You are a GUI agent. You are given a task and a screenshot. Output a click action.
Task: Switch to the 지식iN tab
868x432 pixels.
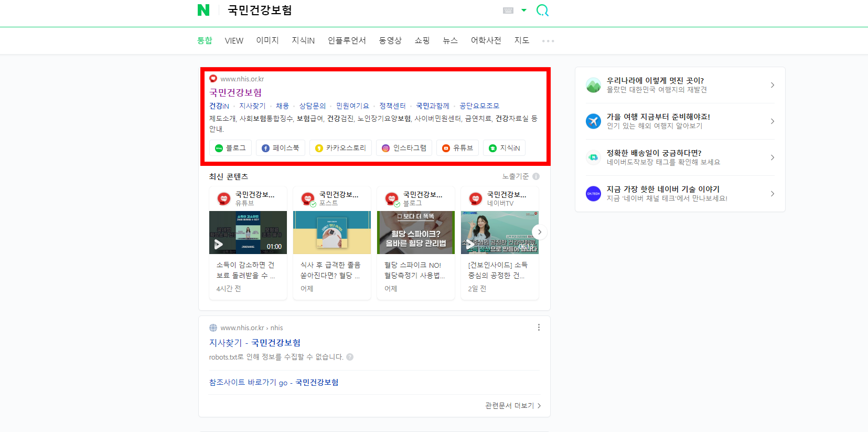(303, 40)
